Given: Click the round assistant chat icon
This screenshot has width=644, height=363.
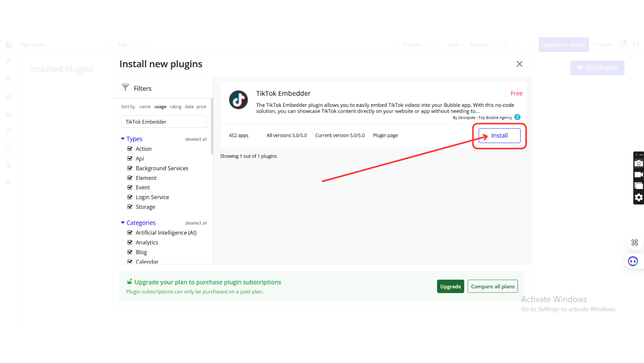Looking at the screenshot, I should click(x=633, y=261).
